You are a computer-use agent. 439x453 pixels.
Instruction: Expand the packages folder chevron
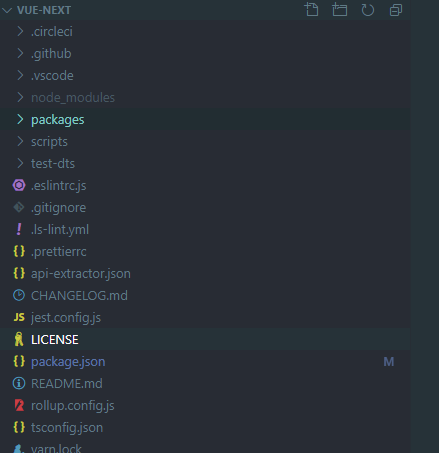20,119
